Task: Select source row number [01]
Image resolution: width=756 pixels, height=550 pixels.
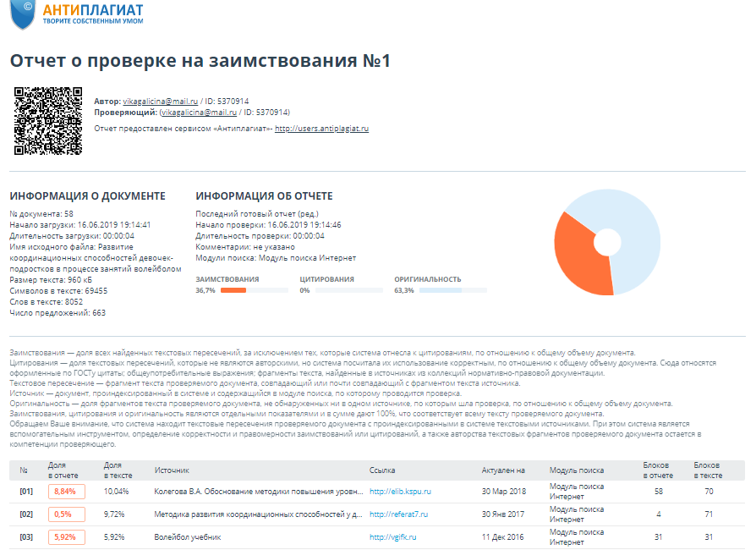Action: click(x=26, y=491)
